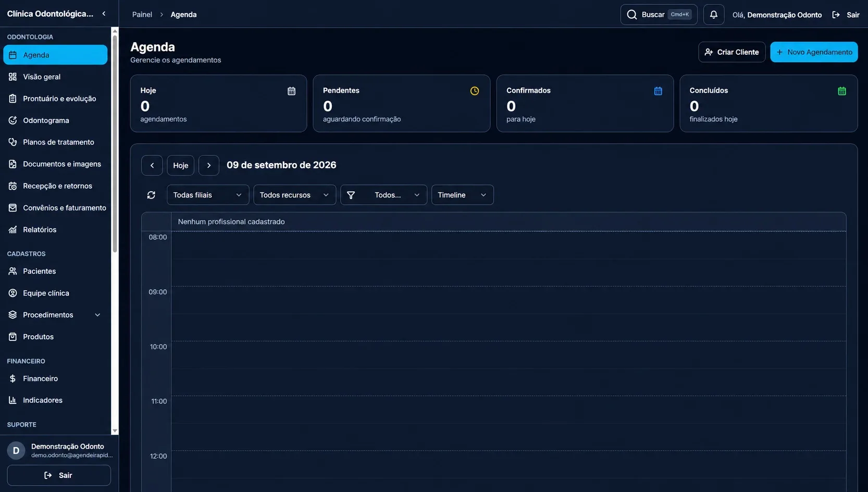
Task: Open the Todas filiais dropdown
Action: pyautogui.click(x=208, y=195)
